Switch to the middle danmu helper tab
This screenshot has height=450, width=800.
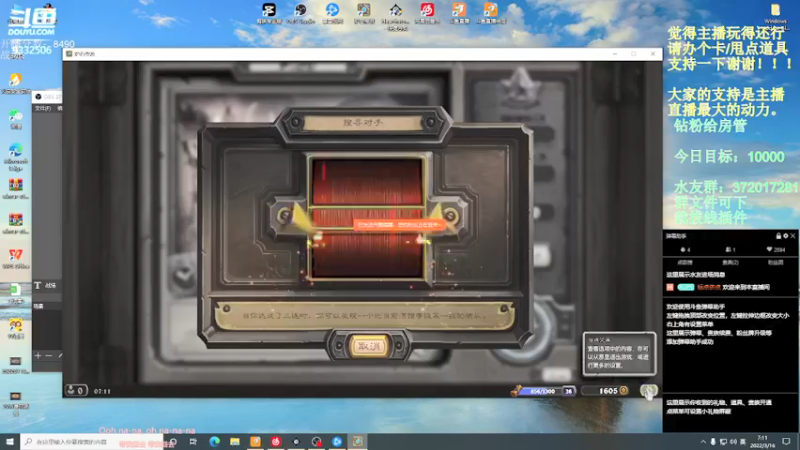coord(730,262)
